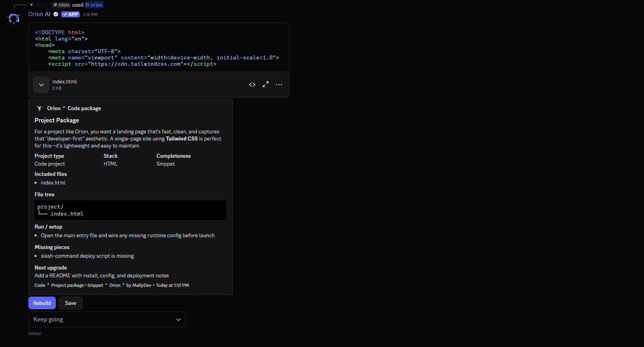The height and width of the screenshot is (347, 644).
Task: Expand index.html preview to full screen
Action: pyautogui.click(x=266, y=85)
